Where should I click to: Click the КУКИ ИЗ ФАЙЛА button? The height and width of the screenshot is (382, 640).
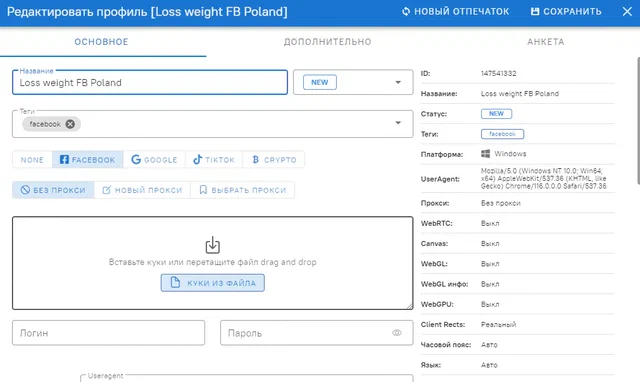click(213, 283)
